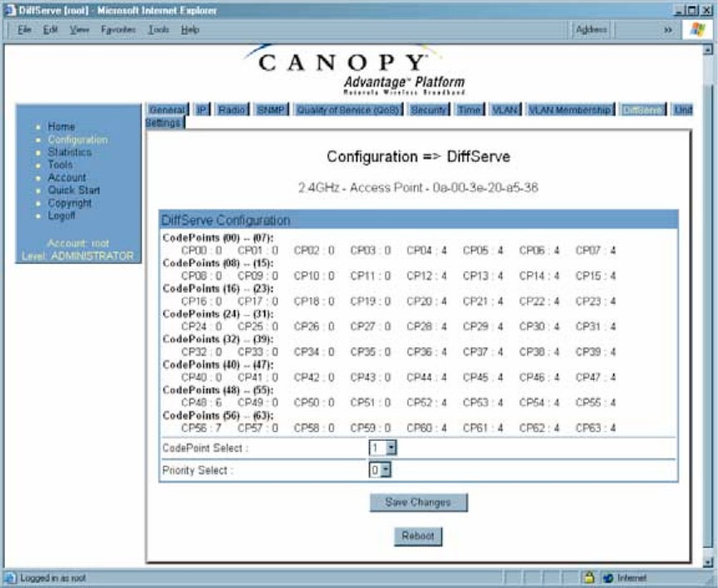Click Logoff in sidebar
Viewport: 718px width, 588px height.
(x=61, y=215)
